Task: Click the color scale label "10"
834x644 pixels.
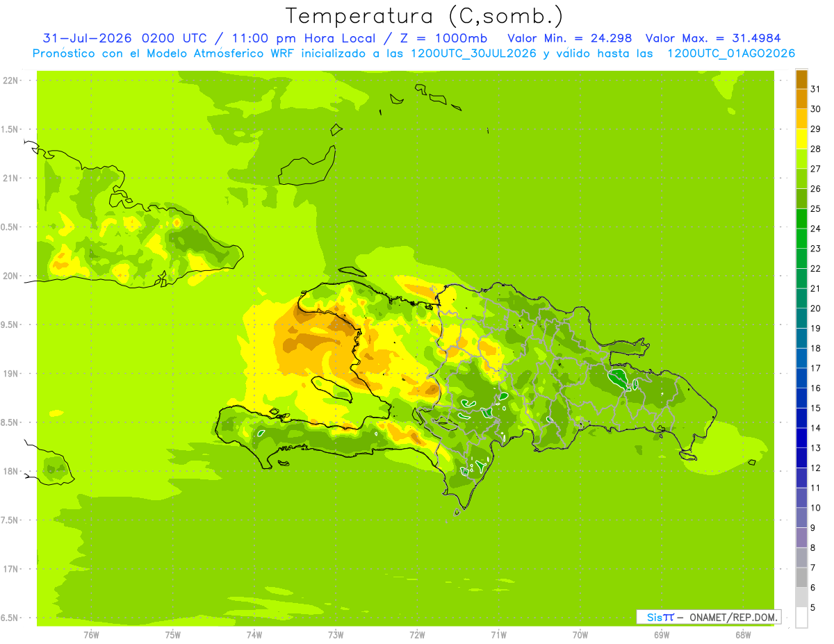Action: click(815, 508)
